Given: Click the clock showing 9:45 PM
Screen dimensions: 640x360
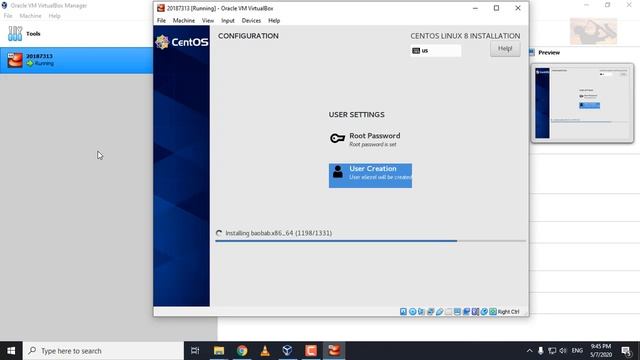Looking at the screenshot, I should pyautogui.click(x=601, y=351).
